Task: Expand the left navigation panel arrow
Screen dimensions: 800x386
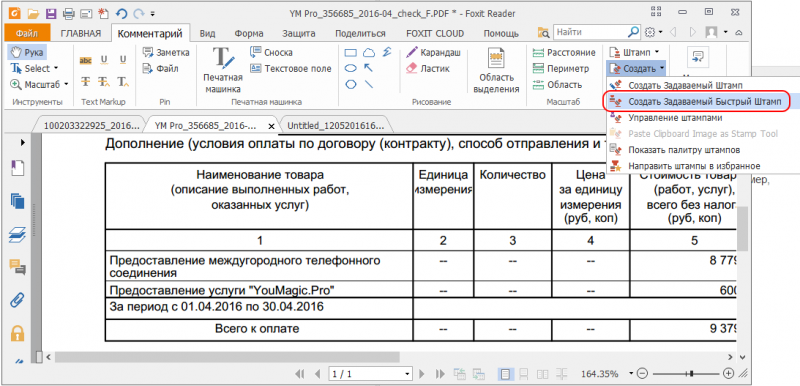Action: pyautogui.click(x=22, y=143)
